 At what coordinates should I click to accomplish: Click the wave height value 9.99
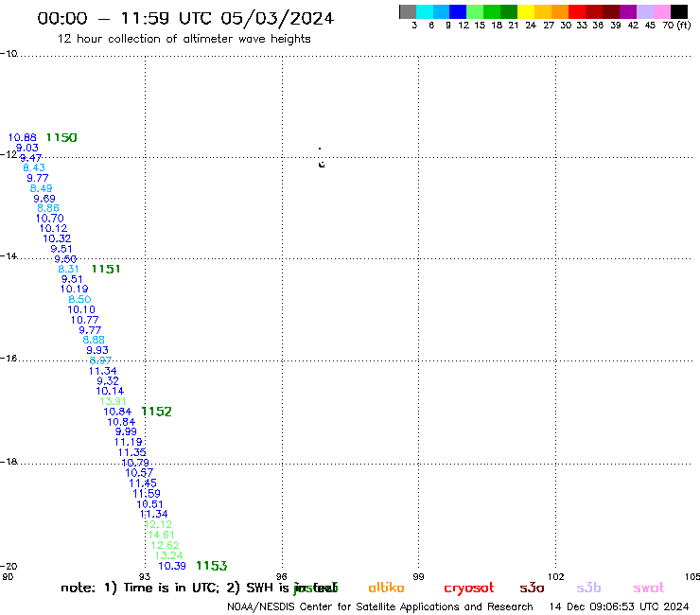(126, 431)
